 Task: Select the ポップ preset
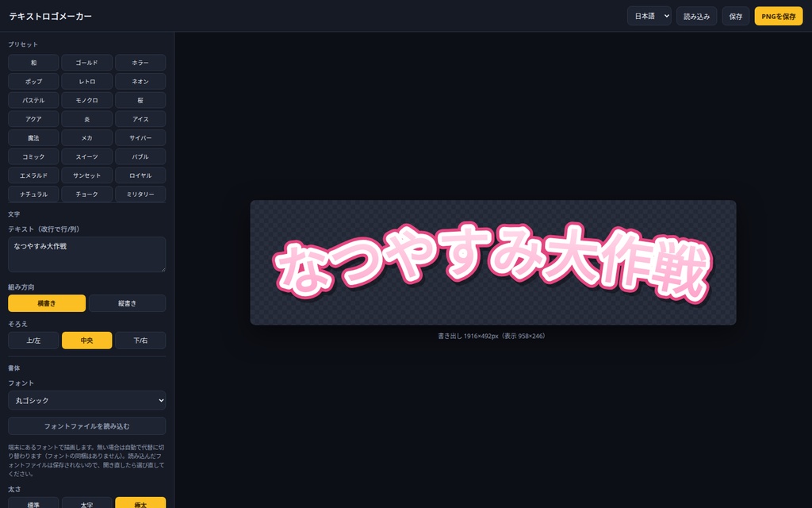click(33, 82)
